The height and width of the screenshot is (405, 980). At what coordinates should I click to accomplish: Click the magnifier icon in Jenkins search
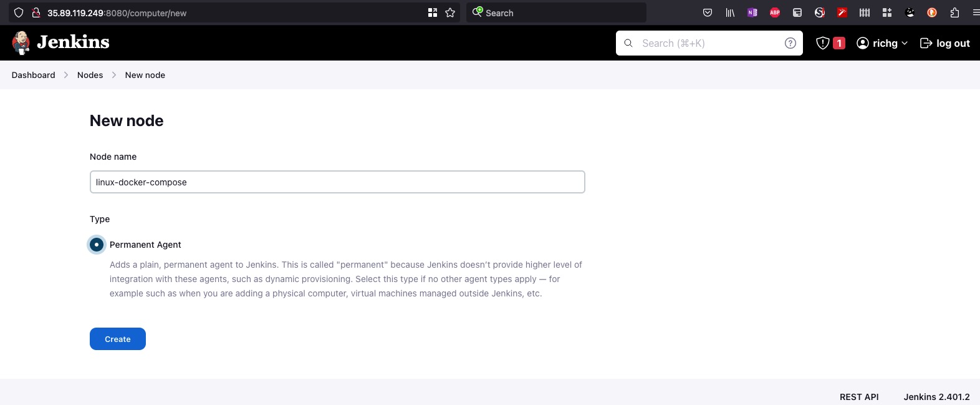pyautogui.click(x=628, y=43)
